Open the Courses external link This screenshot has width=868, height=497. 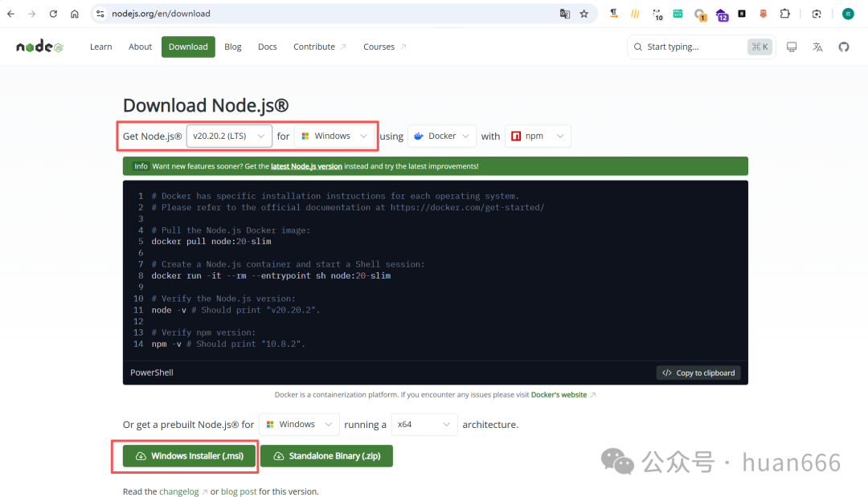[384, 47]
